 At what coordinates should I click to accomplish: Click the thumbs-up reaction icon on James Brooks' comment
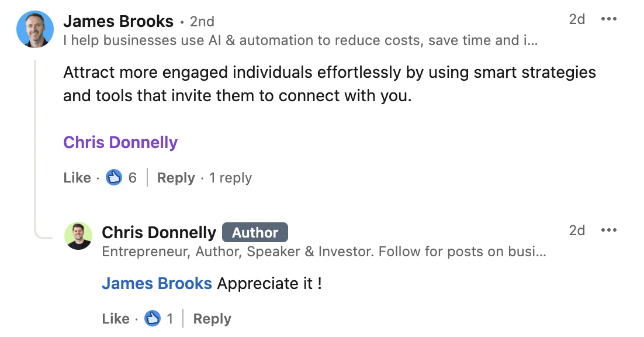(x=114, y=177)
